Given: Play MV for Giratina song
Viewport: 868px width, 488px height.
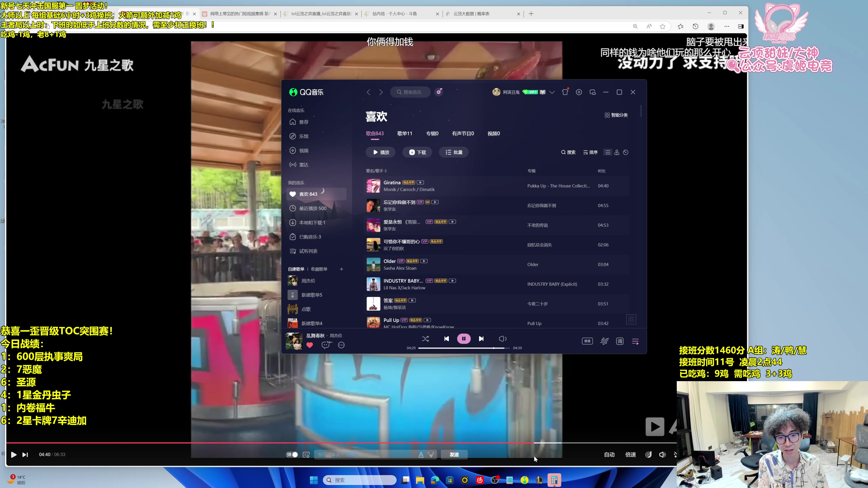Looking at the screenshot, I should (x=420, y=182).
